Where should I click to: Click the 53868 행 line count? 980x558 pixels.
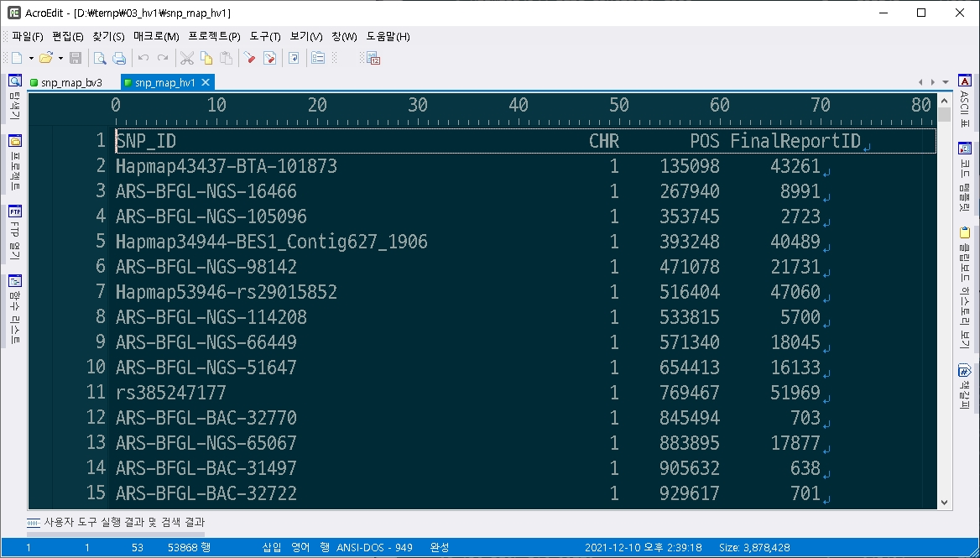(x=189, y=547)
